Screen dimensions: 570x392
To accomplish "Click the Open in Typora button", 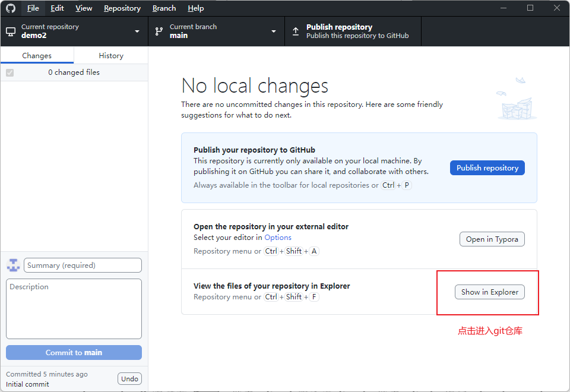I will 492,239.
